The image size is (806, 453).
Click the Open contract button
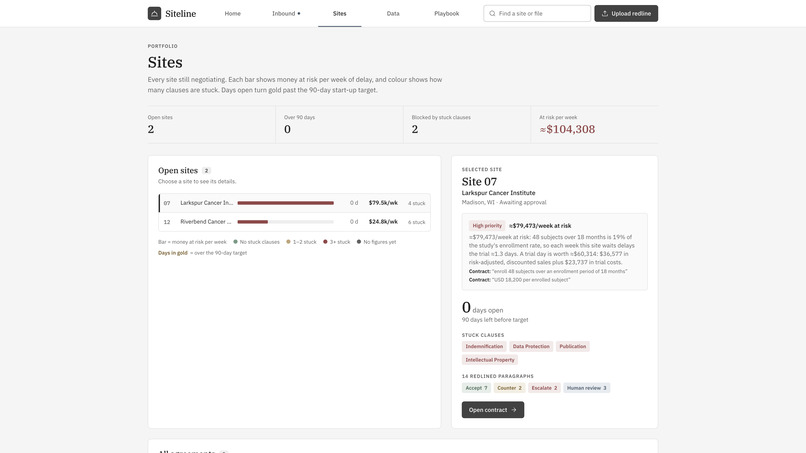click(492, 410)
